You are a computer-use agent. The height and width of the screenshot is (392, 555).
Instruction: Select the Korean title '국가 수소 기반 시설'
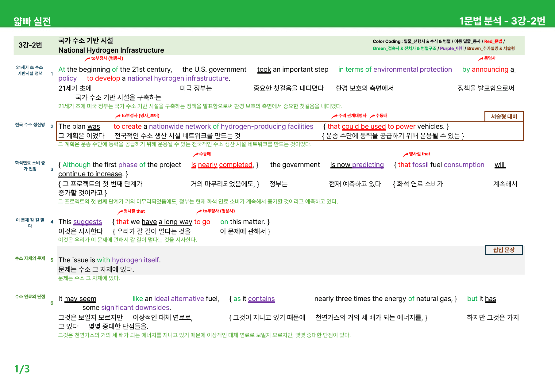86,40
